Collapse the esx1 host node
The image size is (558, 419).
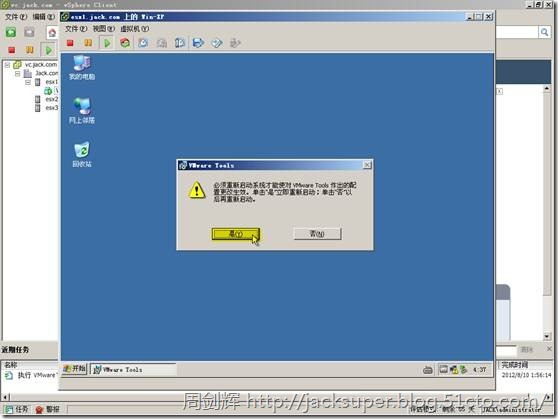[28, 82]
